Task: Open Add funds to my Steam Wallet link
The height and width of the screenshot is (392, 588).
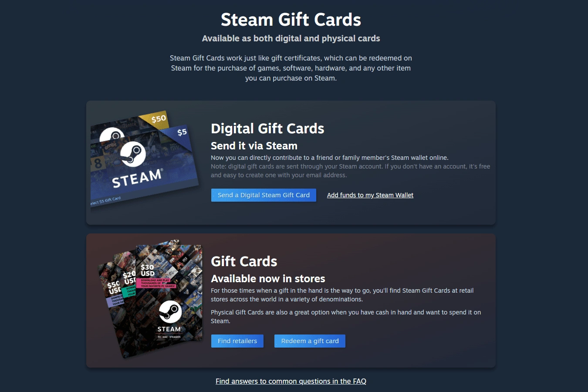Action: (x=370, y=195)
